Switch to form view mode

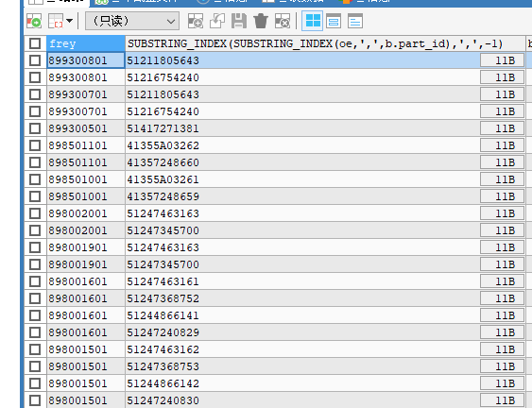(x=334, y=22)
